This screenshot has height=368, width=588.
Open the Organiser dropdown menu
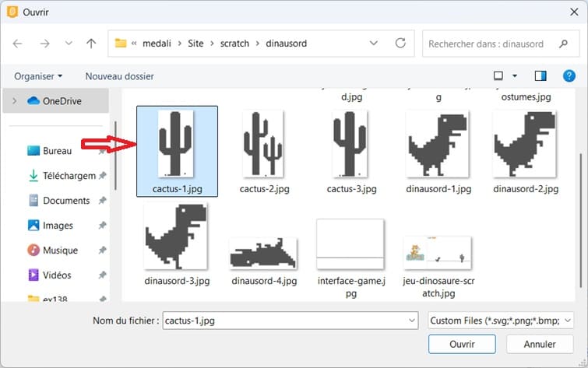(x=38, y=76)
